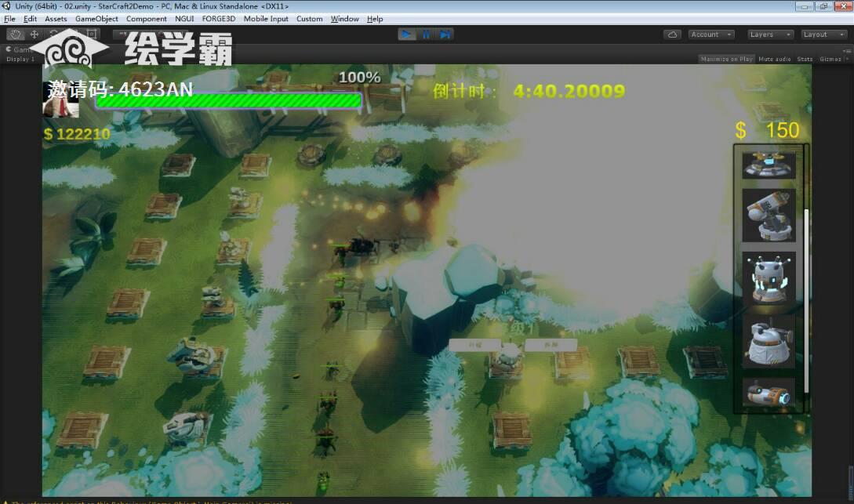The height and width of the screenshot is (504, 854).
Task: Click the Unity logo in title bar
Action: coord(6,6)
